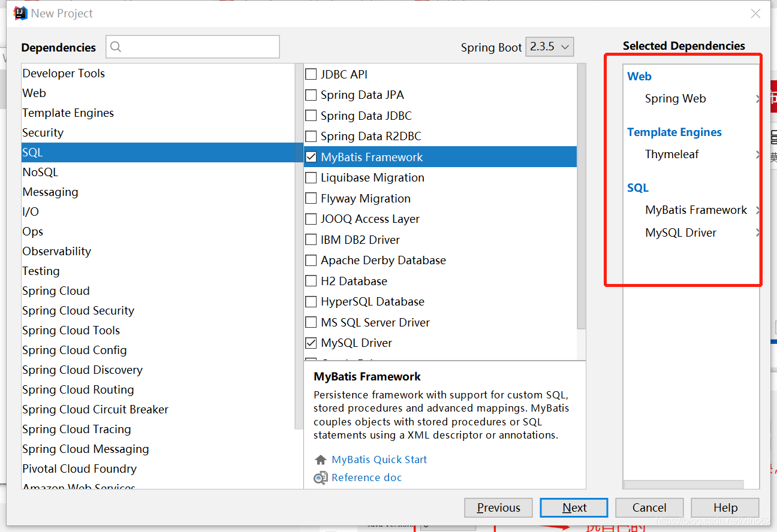Select the Developer Tools category
Viewport: 777px width, 532px height.
point(158,73)
